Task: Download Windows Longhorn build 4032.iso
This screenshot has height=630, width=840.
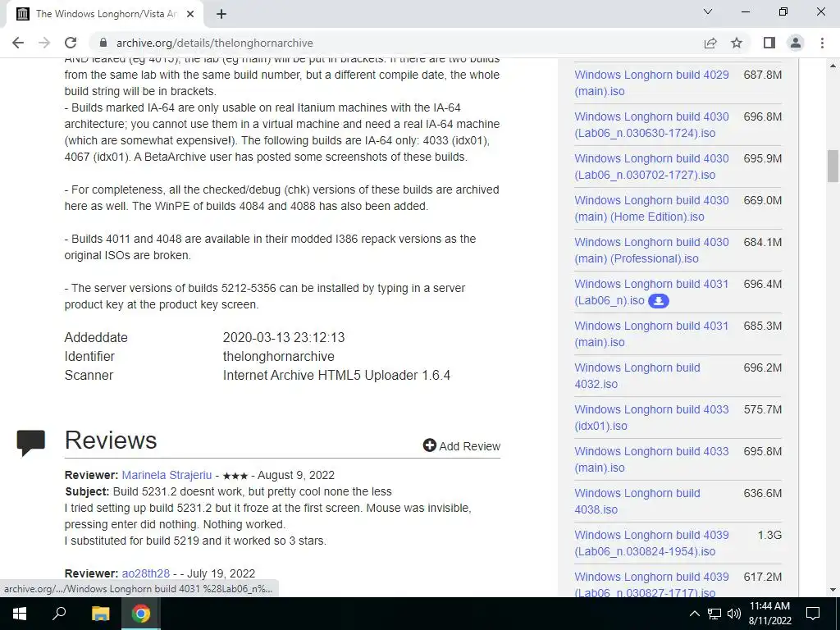Action: (637, 376)
